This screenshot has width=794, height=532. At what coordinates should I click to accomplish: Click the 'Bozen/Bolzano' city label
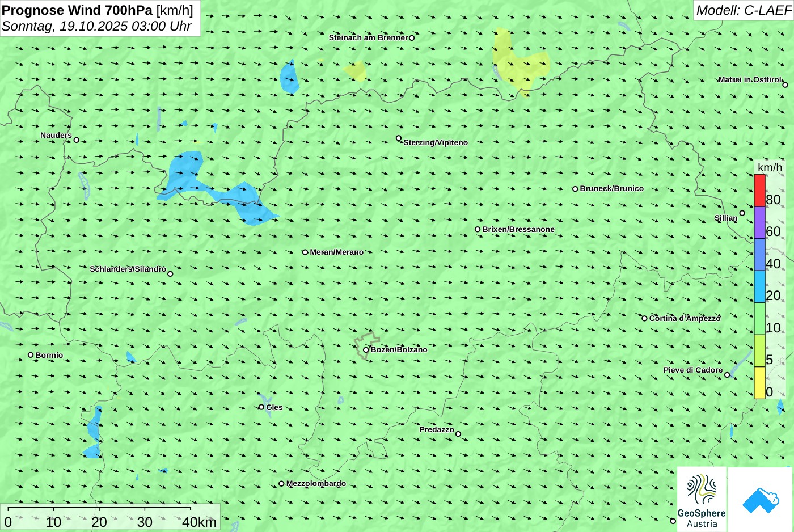pos(399,349)
